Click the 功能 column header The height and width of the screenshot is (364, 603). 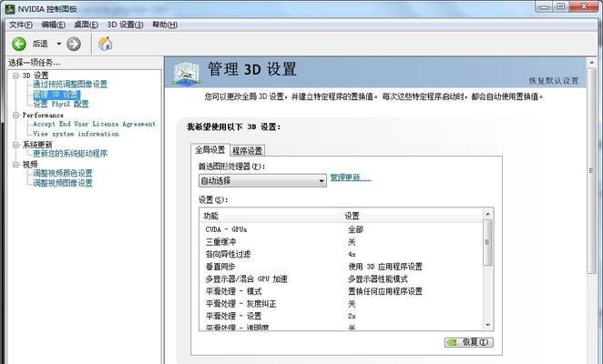[271, 216]
